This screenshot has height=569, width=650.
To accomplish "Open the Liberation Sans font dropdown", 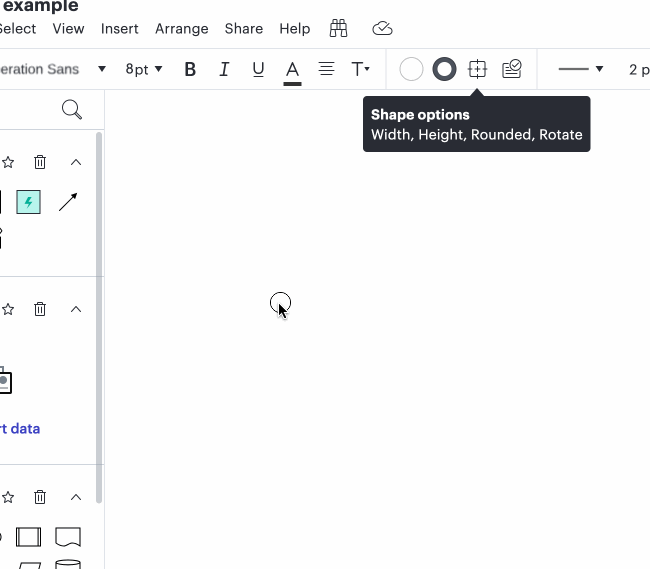I will point(53,69).
